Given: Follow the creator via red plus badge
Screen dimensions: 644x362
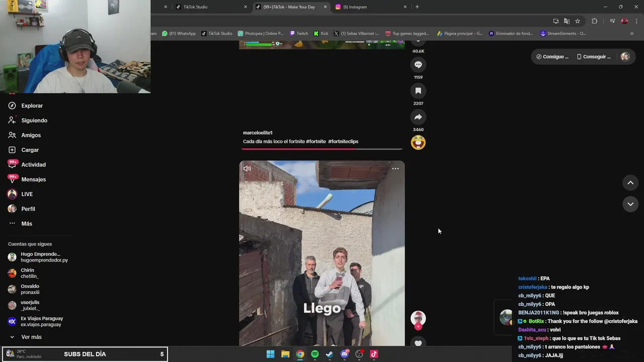Looking at the screenshot, I should [x=418, y=327].
